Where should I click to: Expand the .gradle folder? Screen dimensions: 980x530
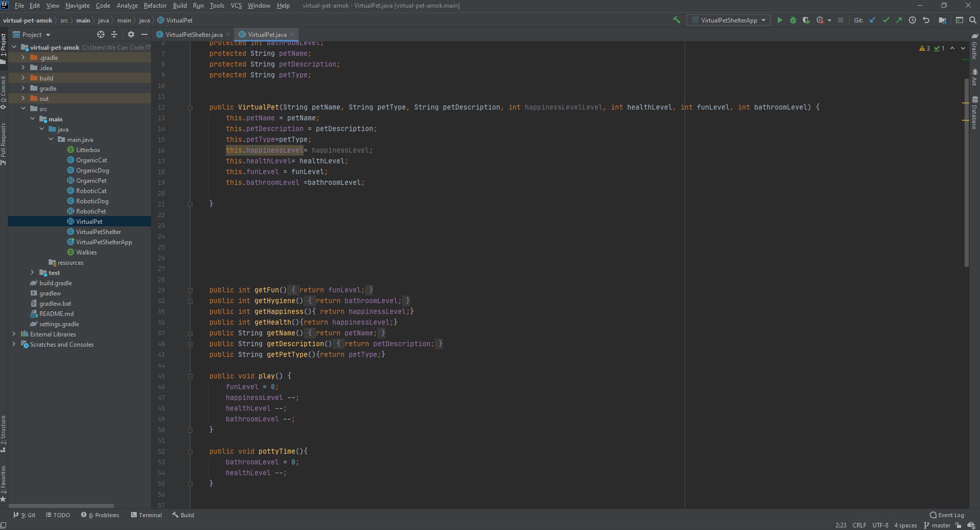[23, 57]
